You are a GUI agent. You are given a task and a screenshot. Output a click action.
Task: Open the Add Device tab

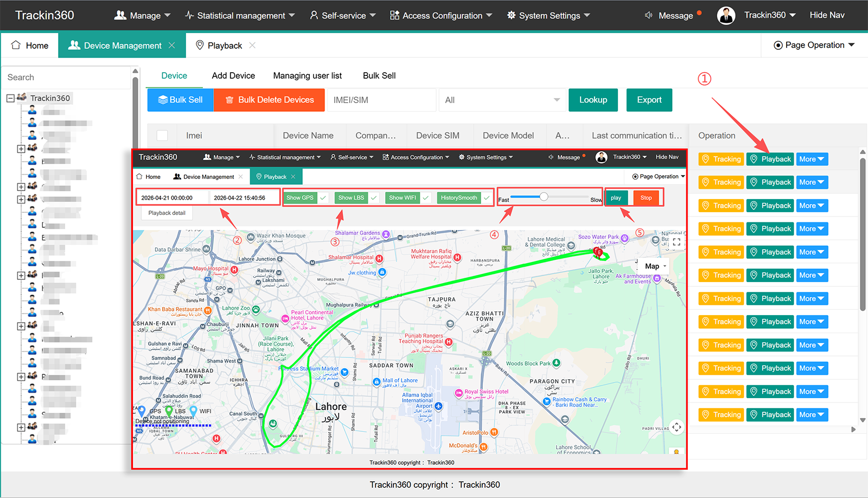(233, 75)
